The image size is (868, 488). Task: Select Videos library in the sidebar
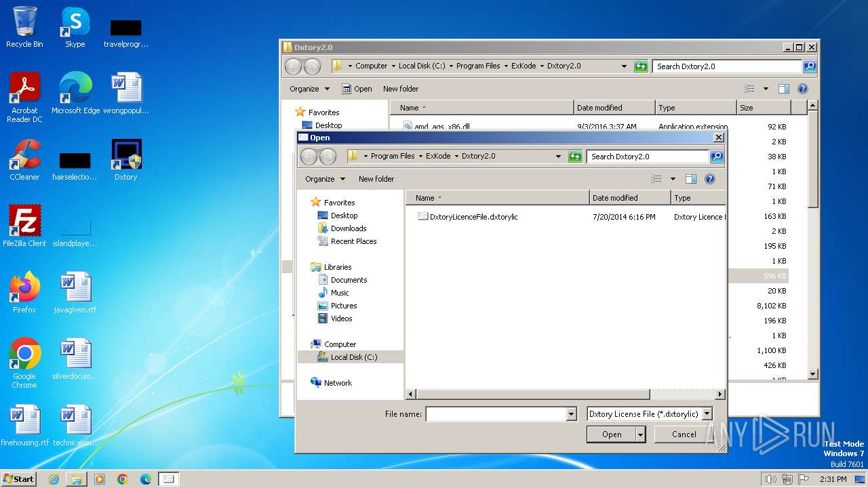341,319
